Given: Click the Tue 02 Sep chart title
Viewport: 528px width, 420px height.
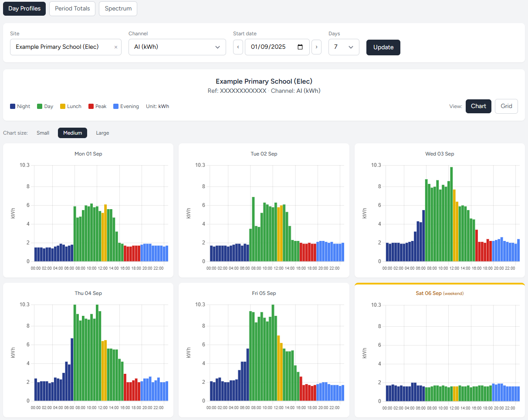Looking at the screenshot, I should coord(264,154).
